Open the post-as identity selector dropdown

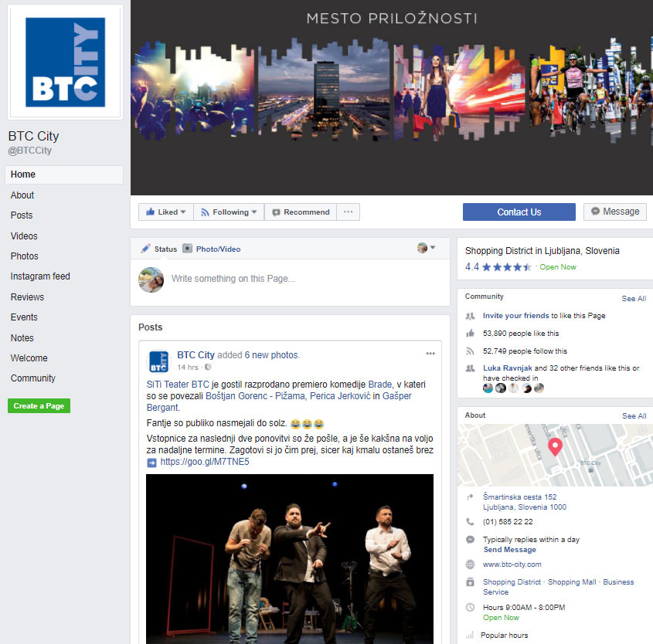click(x=427, y=248)
